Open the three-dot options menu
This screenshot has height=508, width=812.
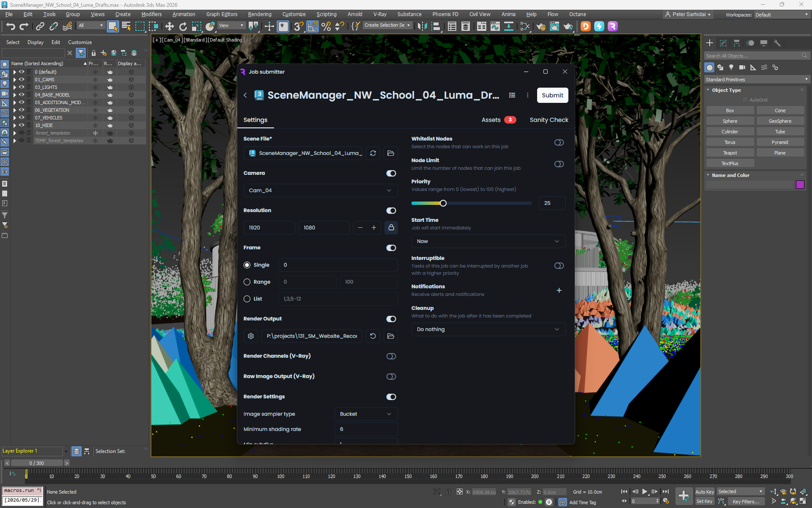pos(527,95)
